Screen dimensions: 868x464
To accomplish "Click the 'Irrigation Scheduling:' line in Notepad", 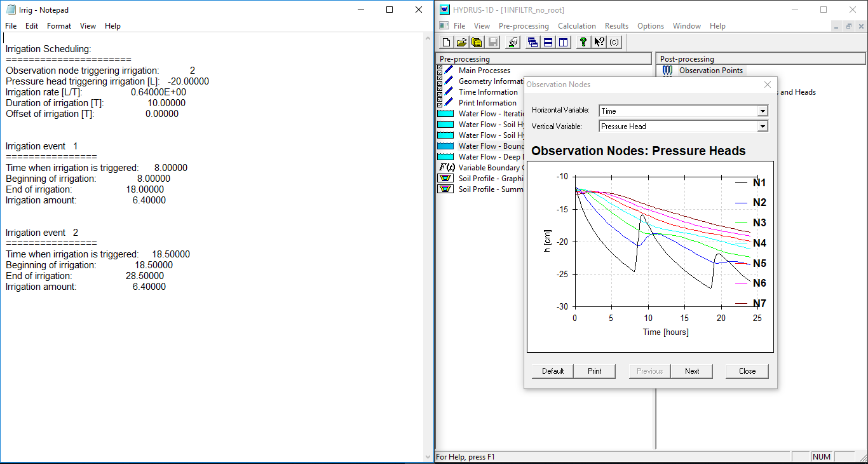I will pyautogui.click(x=48, y=49).
